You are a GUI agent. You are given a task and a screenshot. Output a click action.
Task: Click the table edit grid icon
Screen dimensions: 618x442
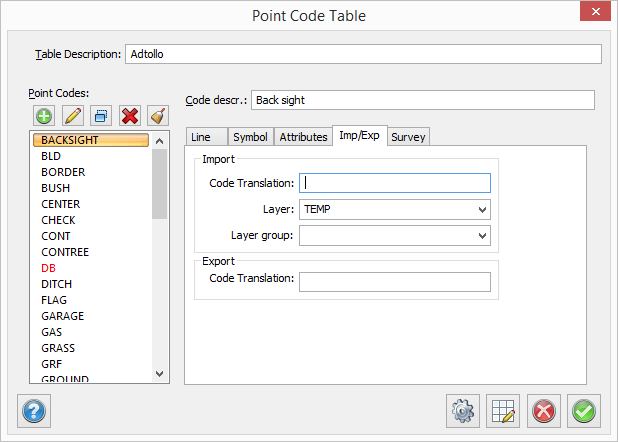tap(503, 410)
